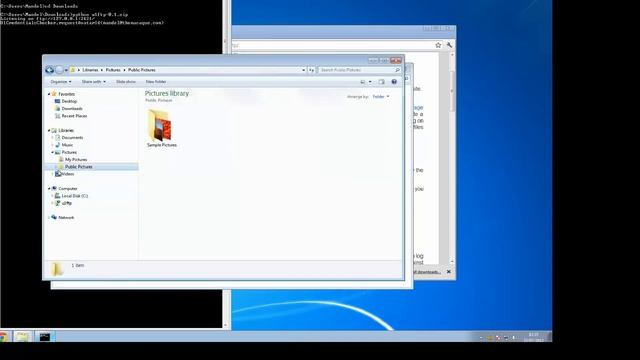Select Computer in the navigation pane
This screenshot has width=640, height=360.
[68, 189]
